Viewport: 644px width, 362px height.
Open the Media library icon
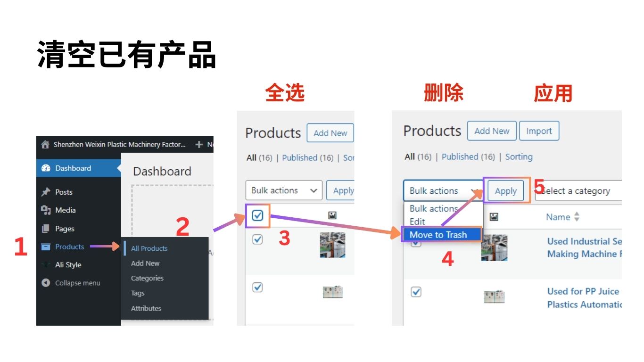pyautogui.click(x=46, y=210)
